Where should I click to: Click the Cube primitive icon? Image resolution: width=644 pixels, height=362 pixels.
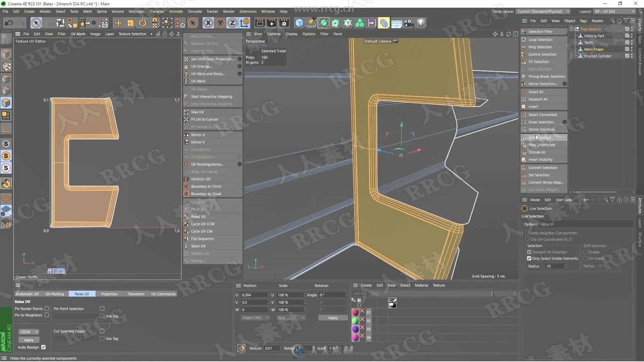pyautogui.click(x=299, y=23)
